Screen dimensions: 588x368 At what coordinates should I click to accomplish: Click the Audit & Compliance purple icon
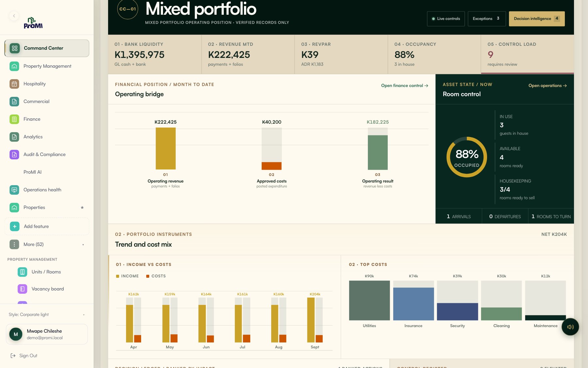click(14, 154)
